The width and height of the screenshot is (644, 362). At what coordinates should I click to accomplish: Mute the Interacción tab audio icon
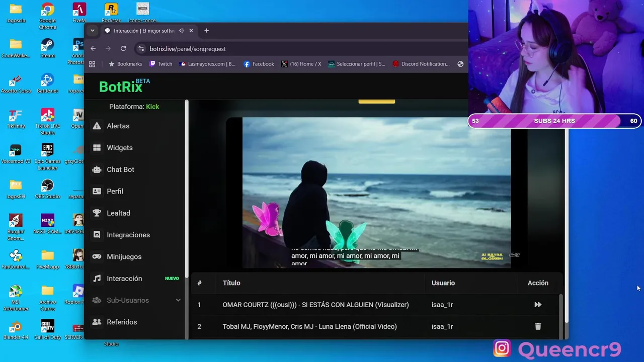pos(181,31)
